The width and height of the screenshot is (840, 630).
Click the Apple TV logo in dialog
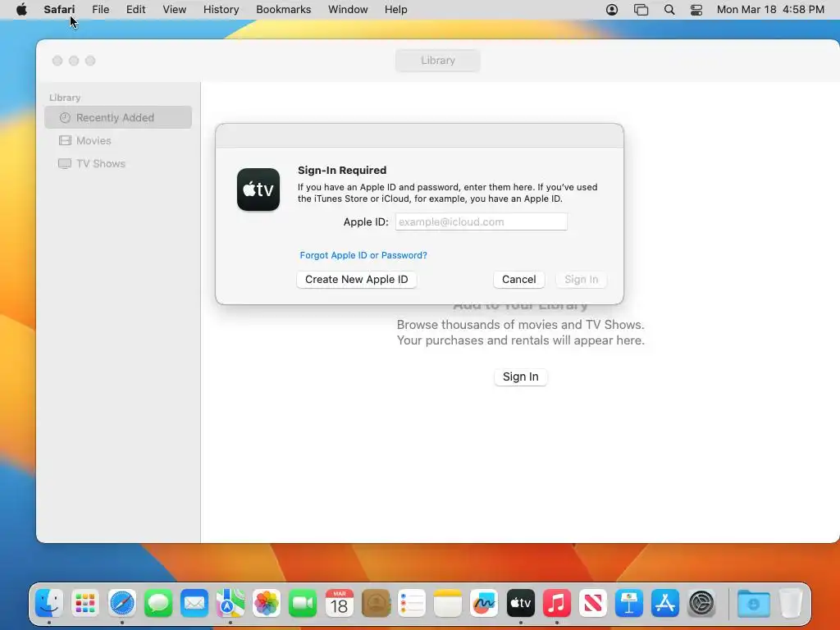coord(258,189)
